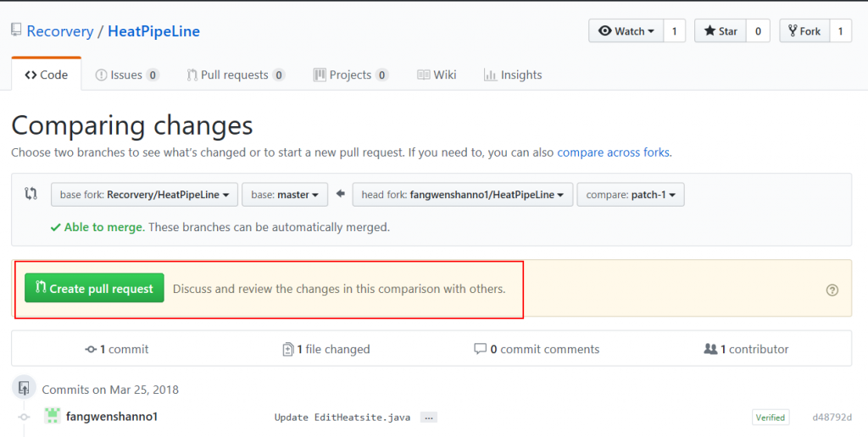Click the repository book icon
868x437 pixels.
(16, 30)
